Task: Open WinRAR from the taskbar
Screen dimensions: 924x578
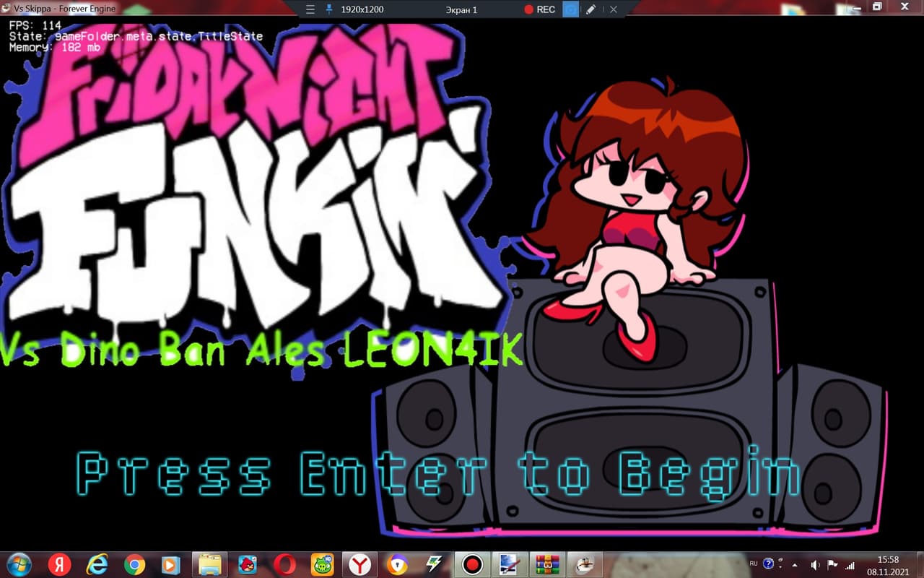Action: pyautogui.click(x=547, y=564)
